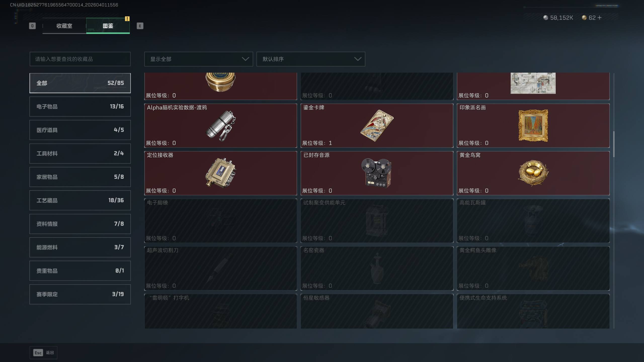Open the 显示全部 filter dropdown
The image size is (644, 362).
[198, 59]
